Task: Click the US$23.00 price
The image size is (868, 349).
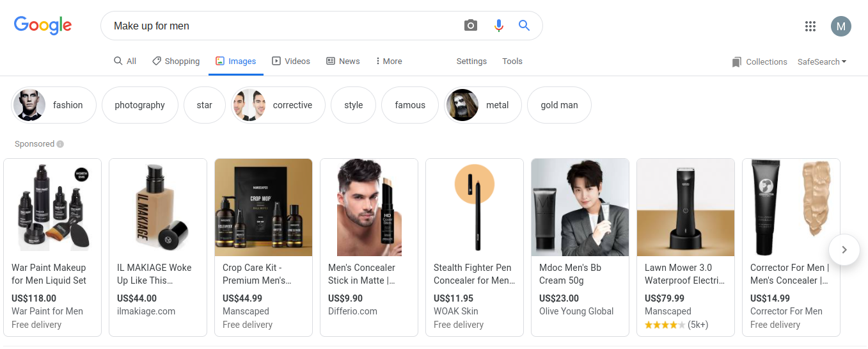Action: (x=559, y=298)
